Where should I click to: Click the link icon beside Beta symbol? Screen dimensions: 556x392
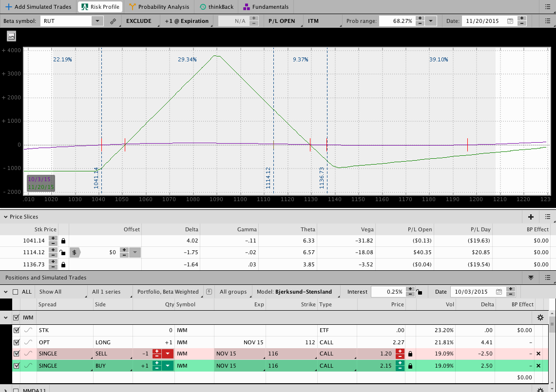(113, 21)
